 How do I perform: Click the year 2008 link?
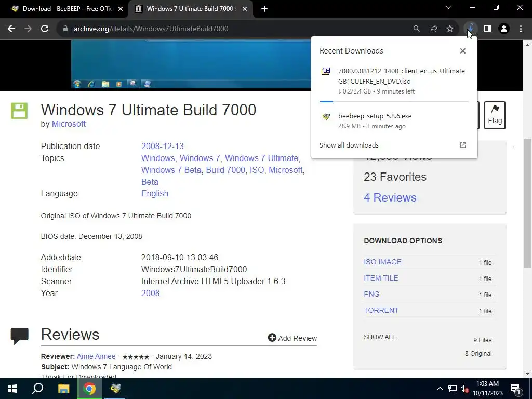(x=150, y=293)
